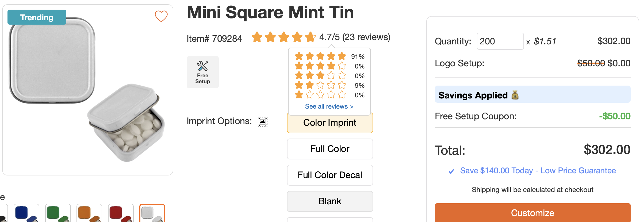Click the Trending badge on product image
The image size is (644, 222).
[x=37, y=17]
